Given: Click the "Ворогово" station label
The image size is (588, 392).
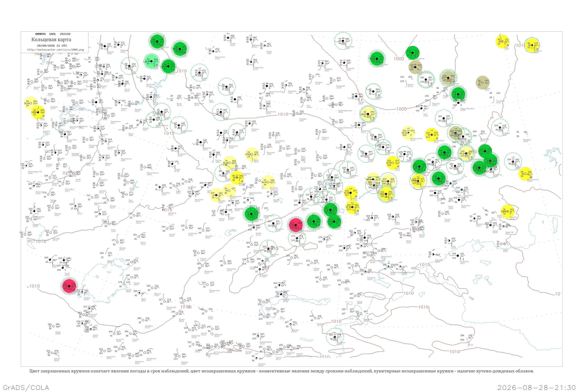Looking at the screenshot, I should point(436,104).
